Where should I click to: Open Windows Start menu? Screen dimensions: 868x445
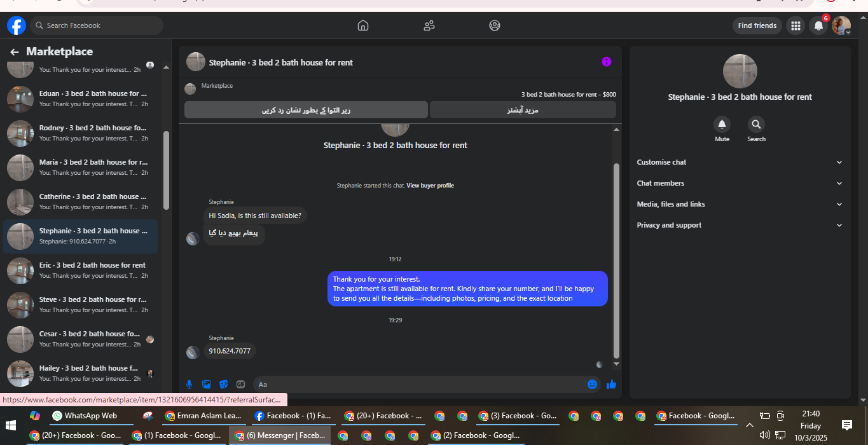click(11, 425)
